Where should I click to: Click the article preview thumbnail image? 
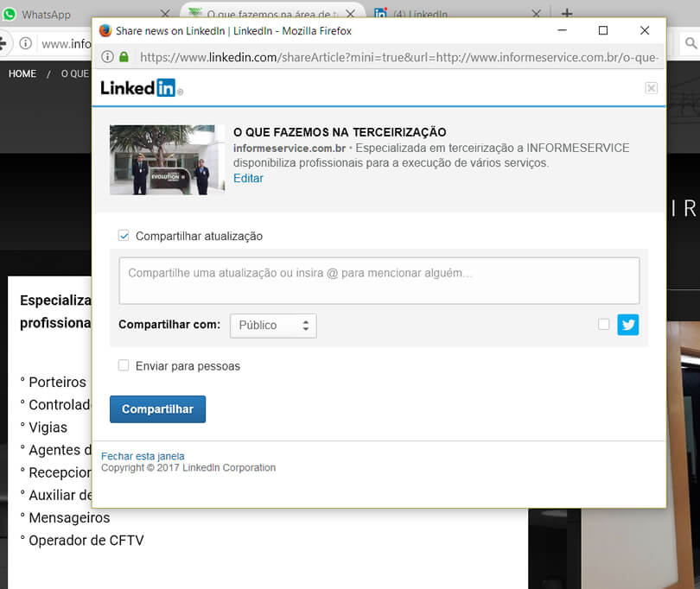coord(168,160)
